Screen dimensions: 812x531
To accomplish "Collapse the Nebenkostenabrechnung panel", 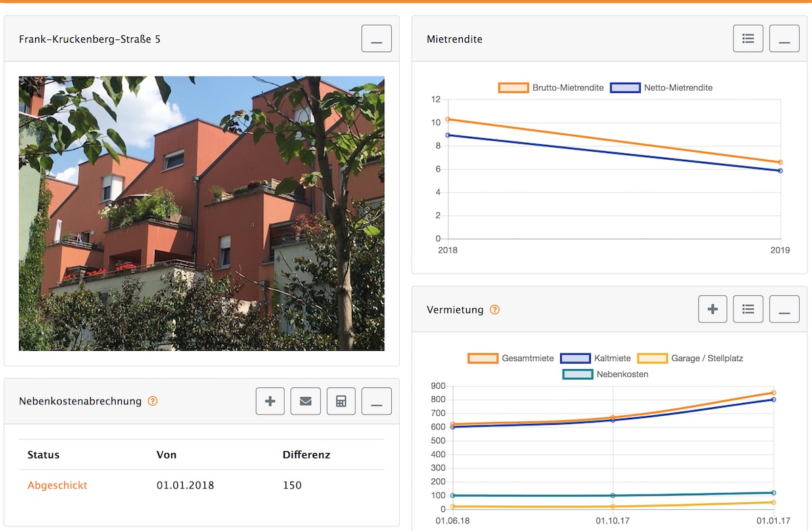I will pyautogui.click(x=376, y=401).
